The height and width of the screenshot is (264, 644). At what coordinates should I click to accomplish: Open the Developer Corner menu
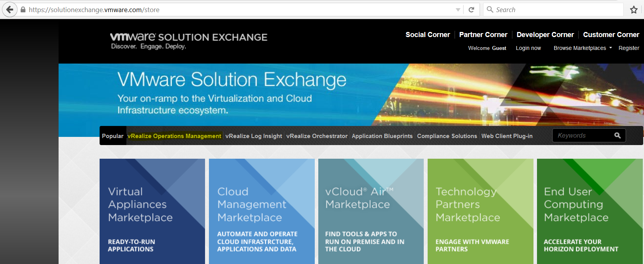[545, 35]
